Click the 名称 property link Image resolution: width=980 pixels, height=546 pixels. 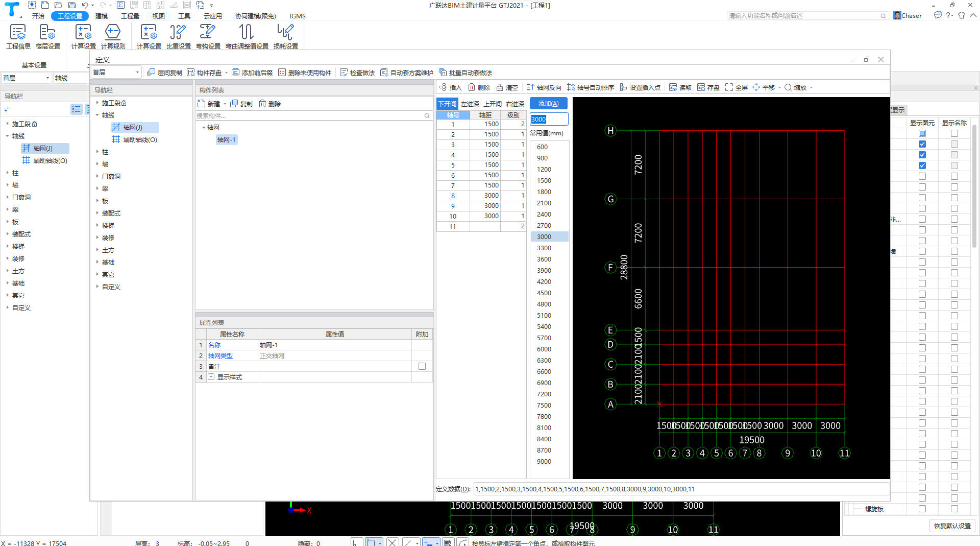pos(214,345)
